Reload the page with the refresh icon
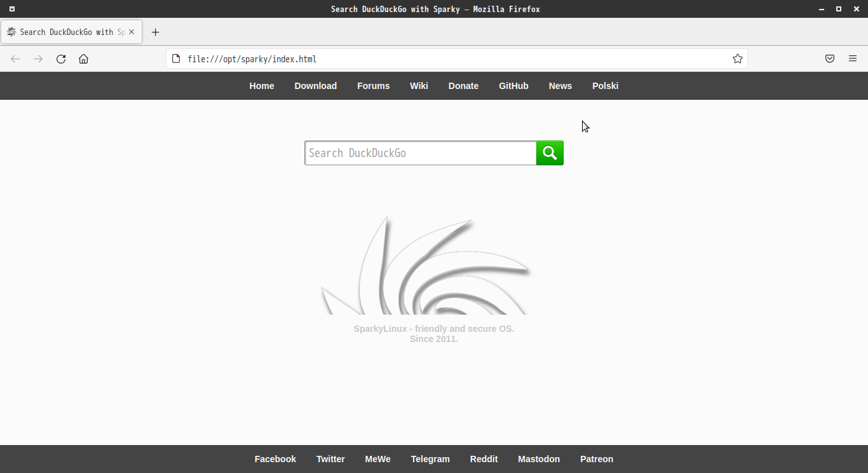Image resolution: width=868 pixels, height=473 pixels. 61,59
